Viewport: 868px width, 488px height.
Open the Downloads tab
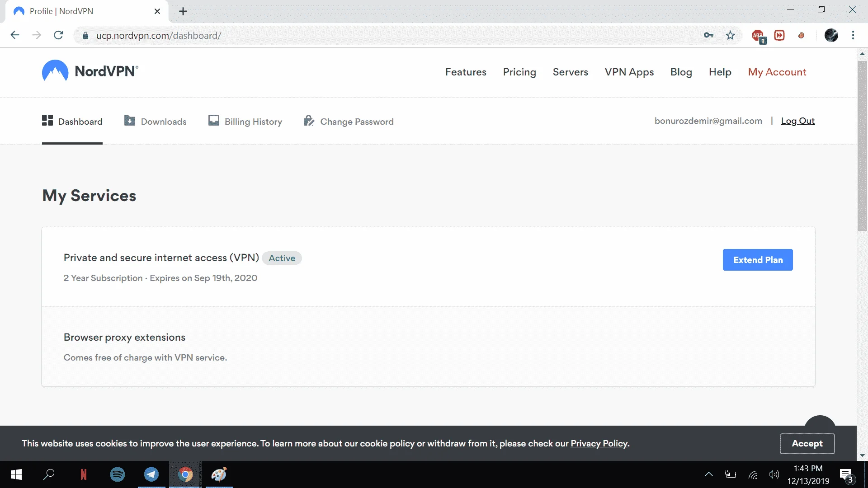pos(155,121)
